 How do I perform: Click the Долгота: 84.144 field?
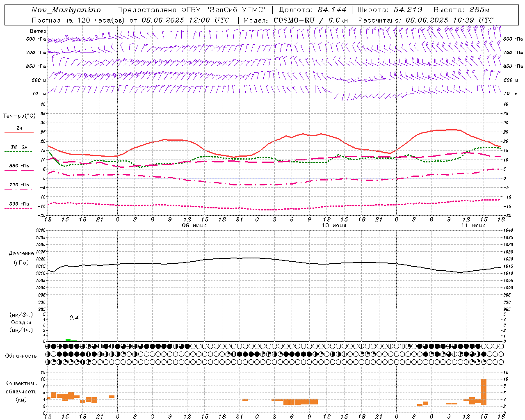click(313, 10)
